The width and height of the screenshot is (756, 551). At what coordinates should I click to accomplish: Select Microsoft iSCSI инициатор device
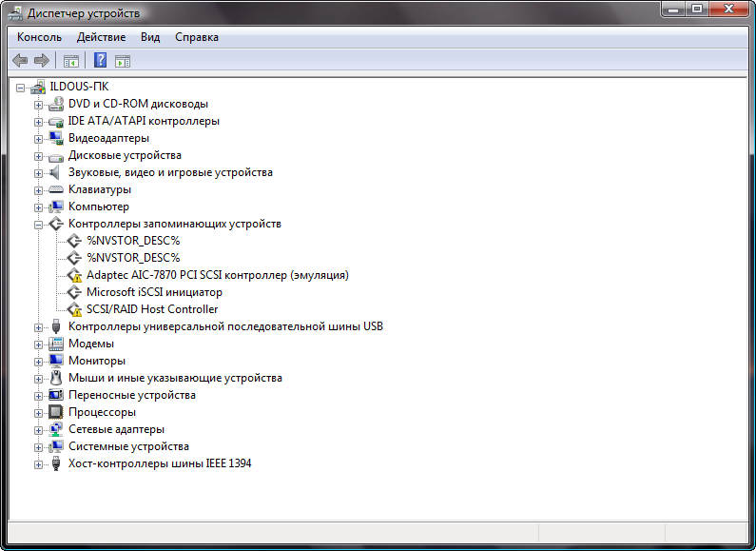[x=154, y=292]
